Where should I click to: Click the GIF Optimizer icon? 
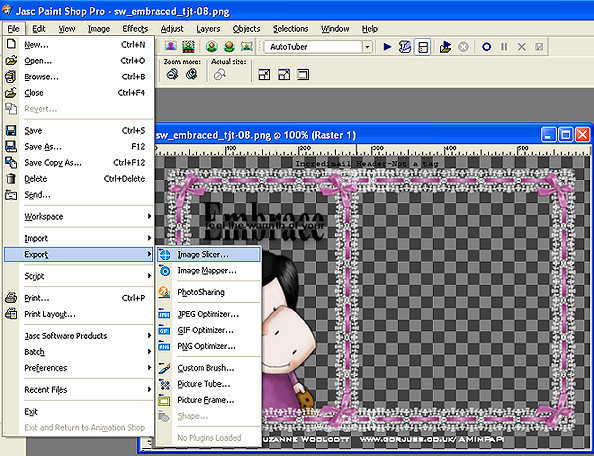164,330
